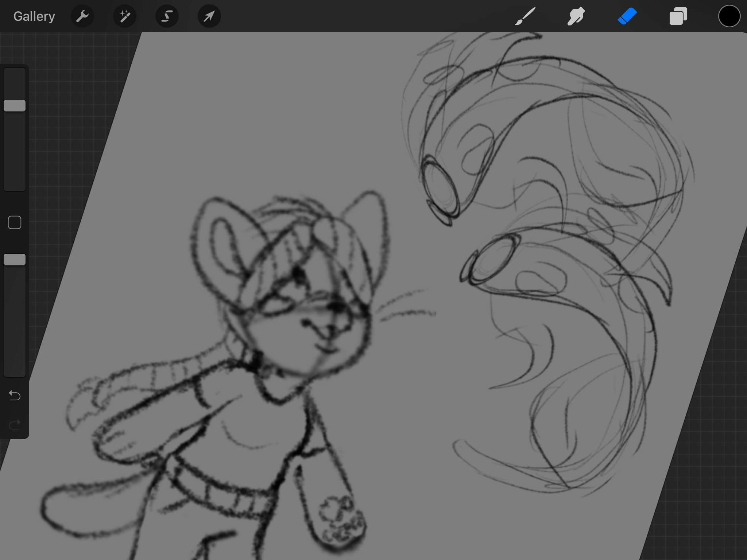Open the Adjustments magic wand menu
Screen dimensions: 747x560
tap(125, 16)
